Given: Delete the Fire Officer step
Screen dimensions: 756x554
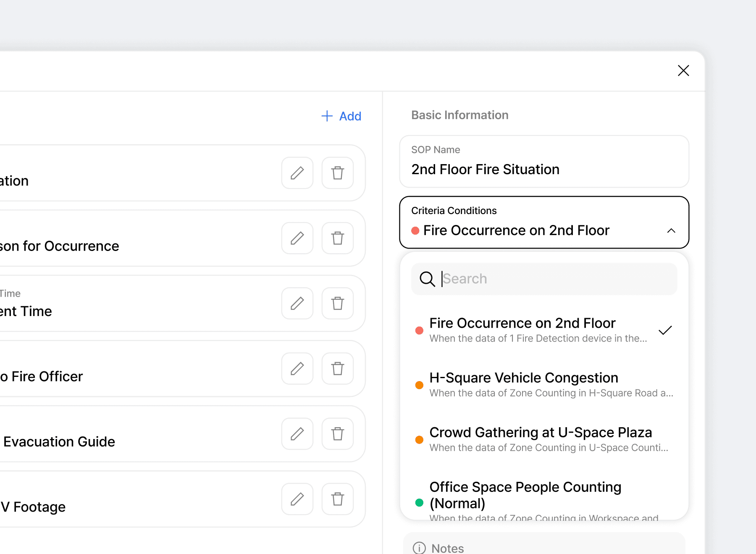Looking at the screenshot, I should 338,368.
